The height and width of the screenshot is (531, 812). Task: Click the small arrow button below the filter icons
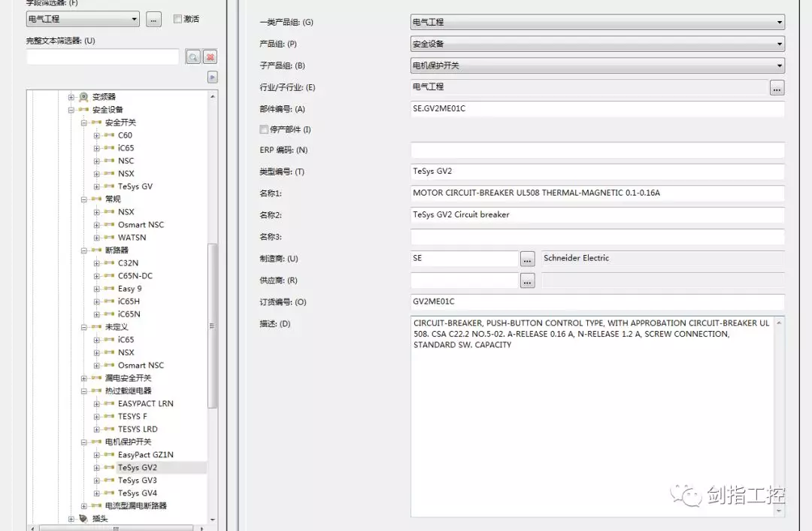coord(213,77)
